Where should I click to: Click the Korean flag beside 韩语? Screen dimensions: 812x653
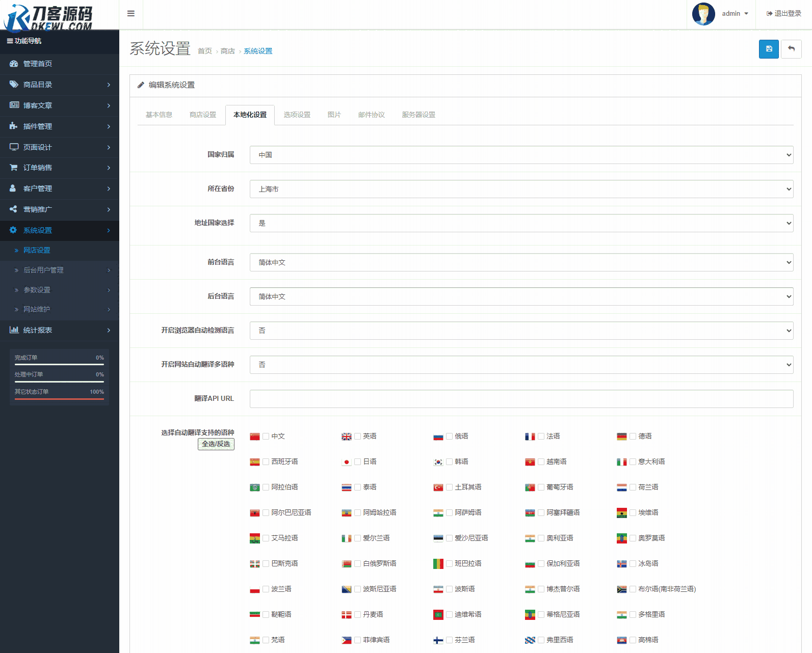[438, 462]
